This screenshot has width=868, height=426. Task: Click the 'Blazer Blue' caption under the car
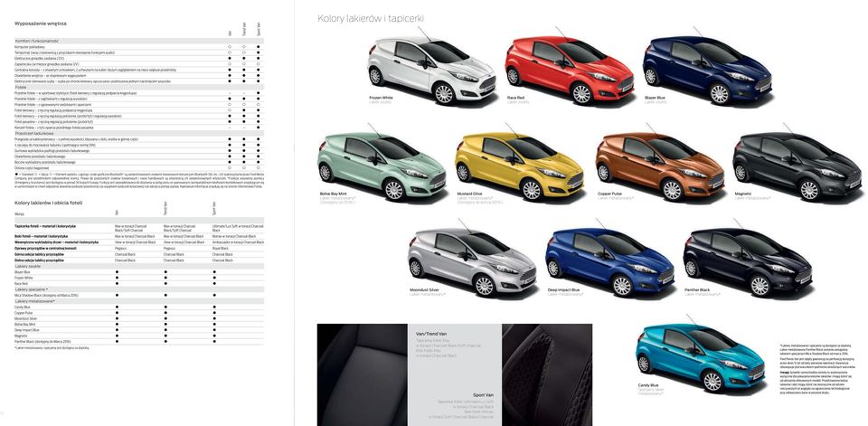655,97
